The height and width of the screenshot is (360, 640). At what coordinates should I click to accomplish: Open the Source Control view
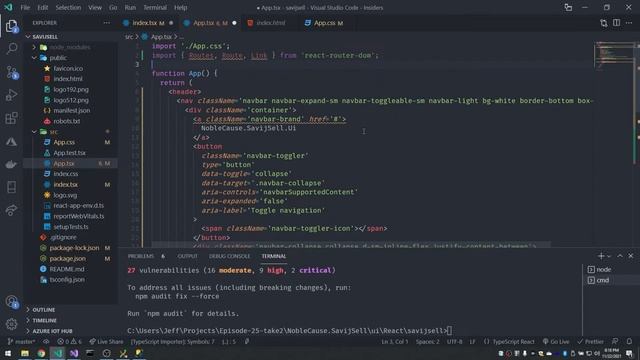tap(11, 72)
